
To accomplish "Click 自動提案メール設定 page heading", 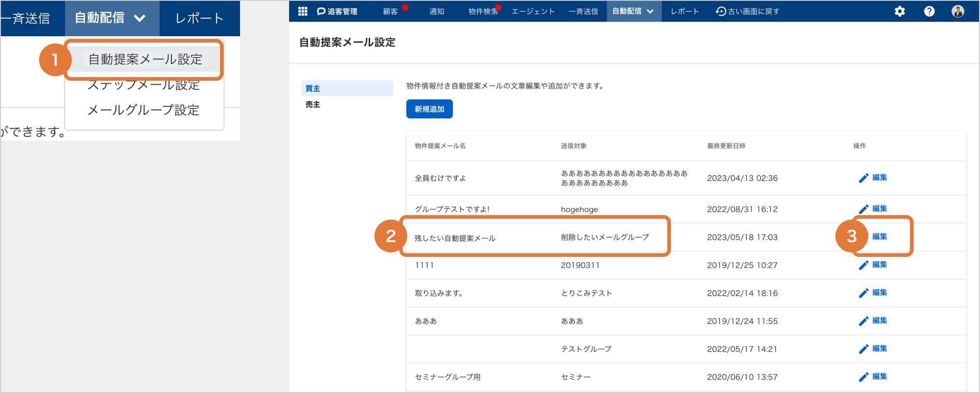I will point(347,43).
